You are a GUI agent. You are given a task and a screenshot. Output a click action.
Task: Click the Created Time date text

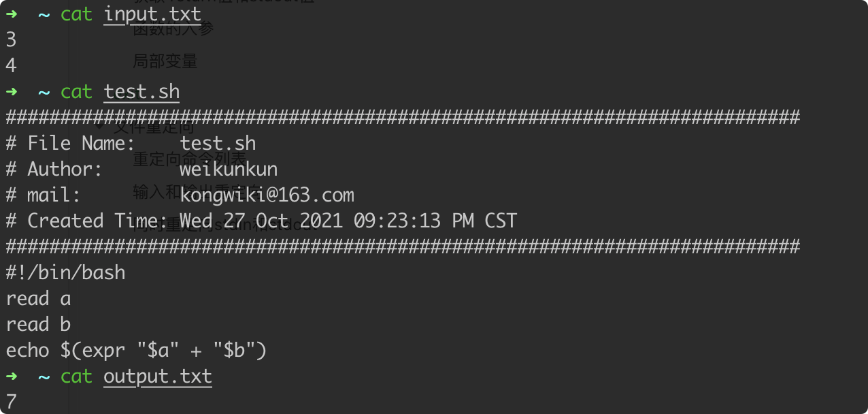pos(348,221)
